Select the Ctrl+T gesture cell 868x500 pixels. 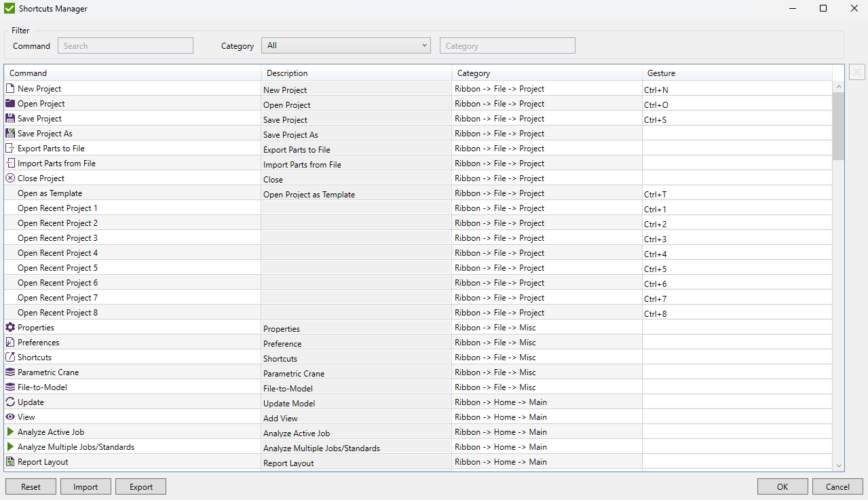(736, 194)
